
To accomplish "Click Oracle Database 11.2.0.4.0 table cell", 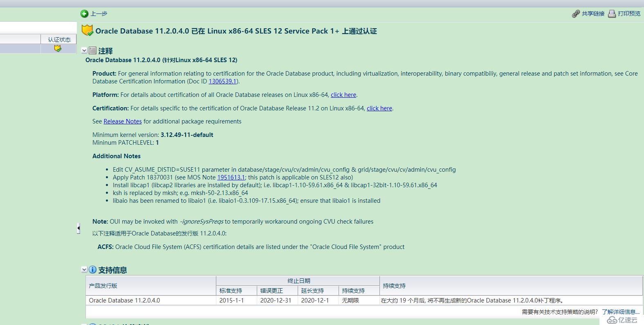I will (151, 300).
